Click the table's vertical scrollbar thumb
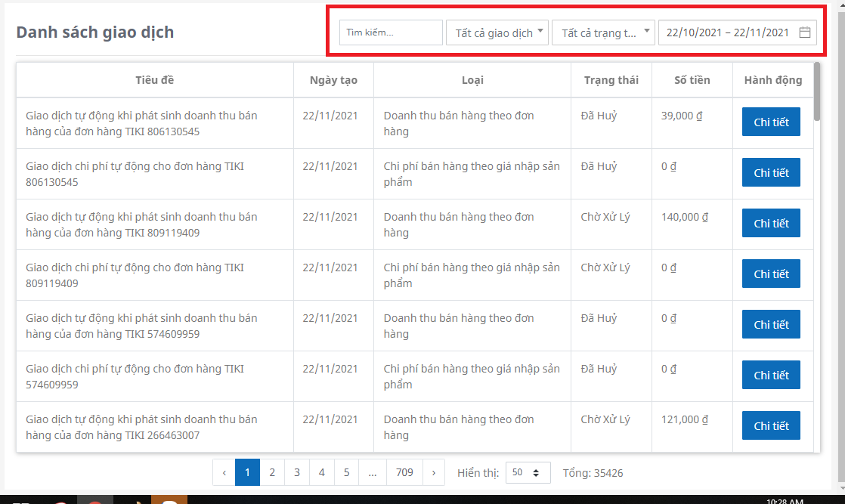Screen dimensions: 845x504 click(817, 92)
